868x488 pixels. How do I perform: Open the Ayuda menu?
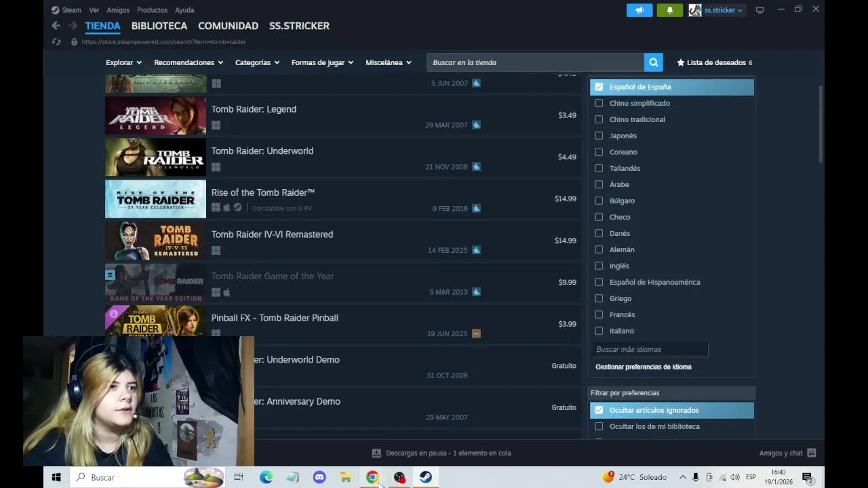pyautogui.click(x=184, y=10)
